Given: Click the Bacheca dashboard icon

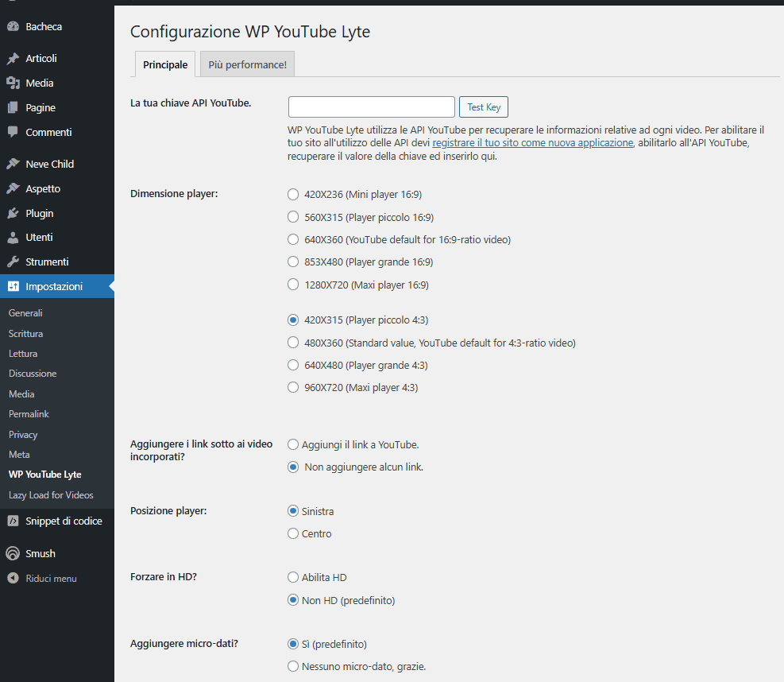Looking at the screenshot, I should click(x=13, y=26).
